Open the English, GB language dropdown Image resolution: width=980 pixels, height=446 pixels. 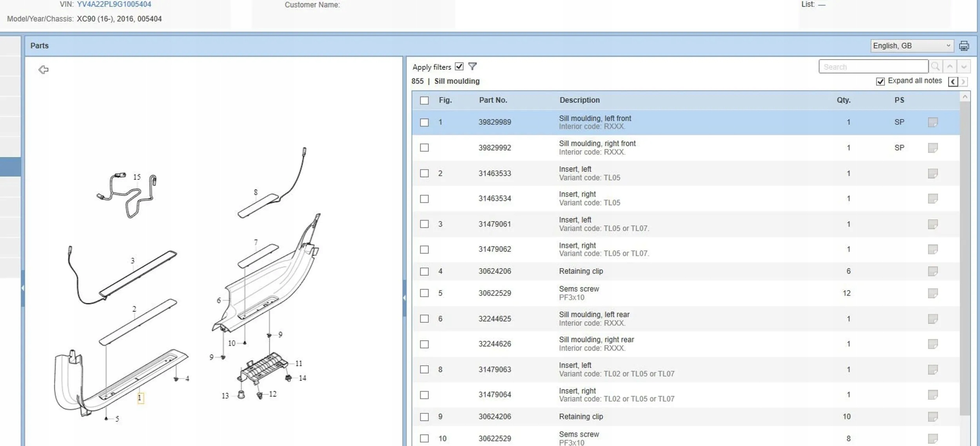tap(911, 46)
